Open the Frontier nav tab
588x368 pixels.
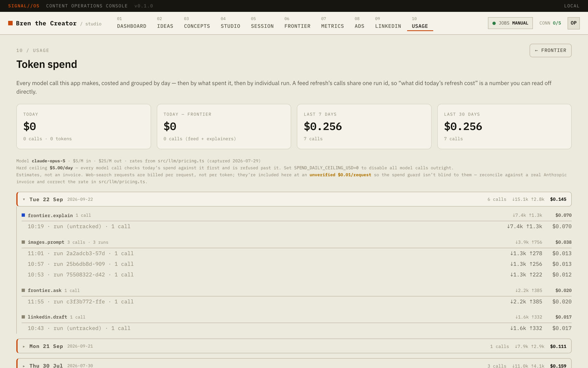[x=297, y=23]
